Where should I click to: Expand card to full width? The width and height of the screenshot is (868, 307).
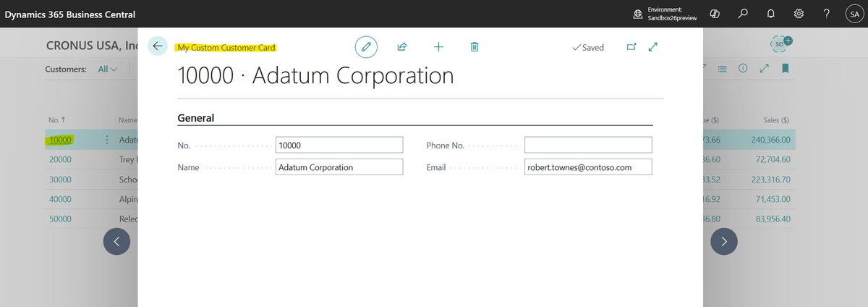pos(653,47)
